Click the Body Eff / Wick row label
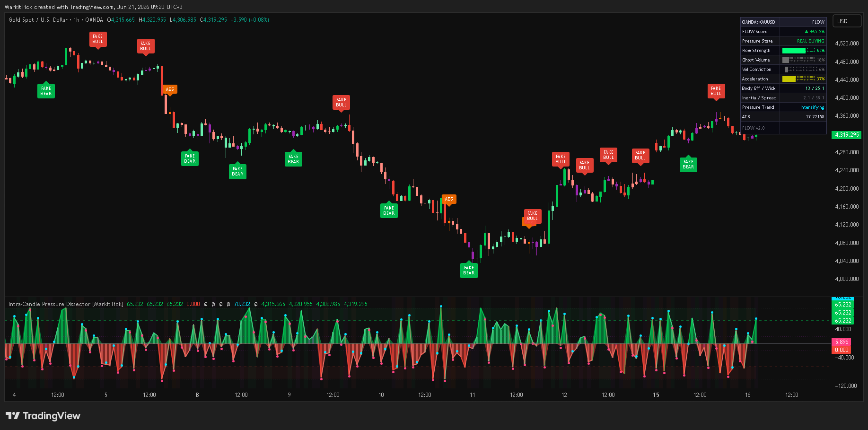This screenshot has width=868, height=430. [759, 88]
